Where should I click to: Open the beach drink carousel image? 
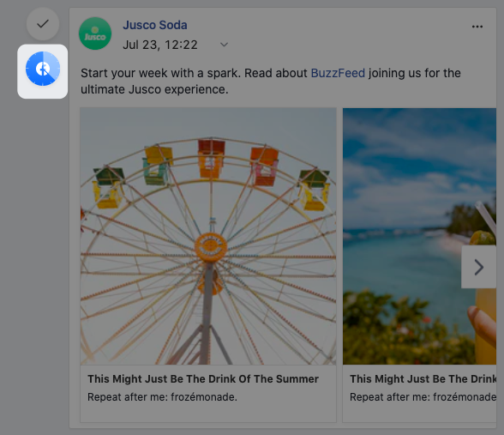tap(419, 236)
